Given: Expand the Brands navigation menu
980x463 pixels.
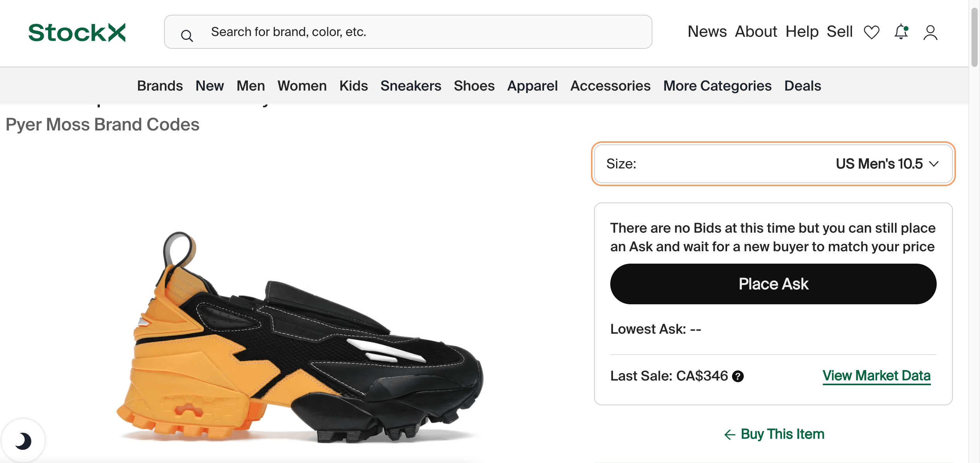Looking at the screenshot, I should click(160, 86).
